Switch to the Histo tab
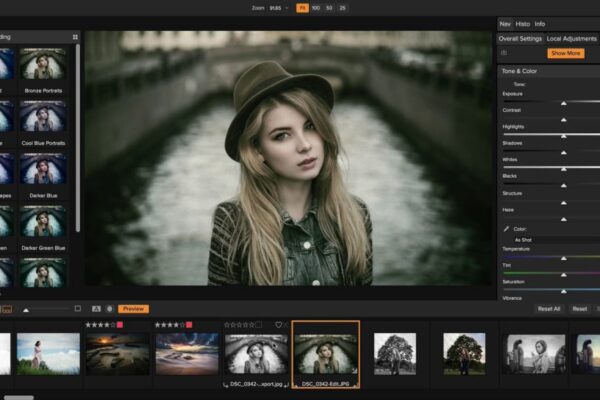This screenshot has height=400, width=600. [523, 23]
